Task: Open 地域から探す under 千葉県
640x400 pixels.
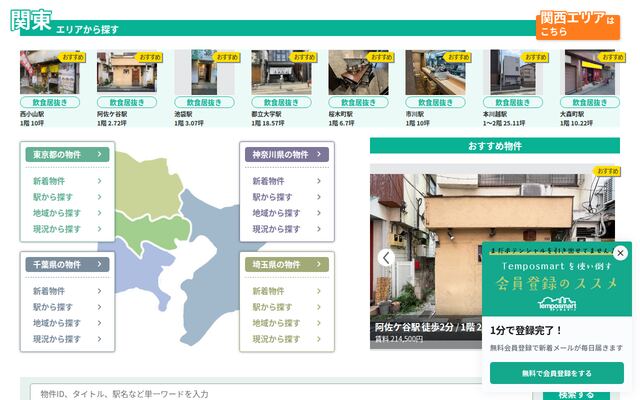Action: tap(67, 322)
